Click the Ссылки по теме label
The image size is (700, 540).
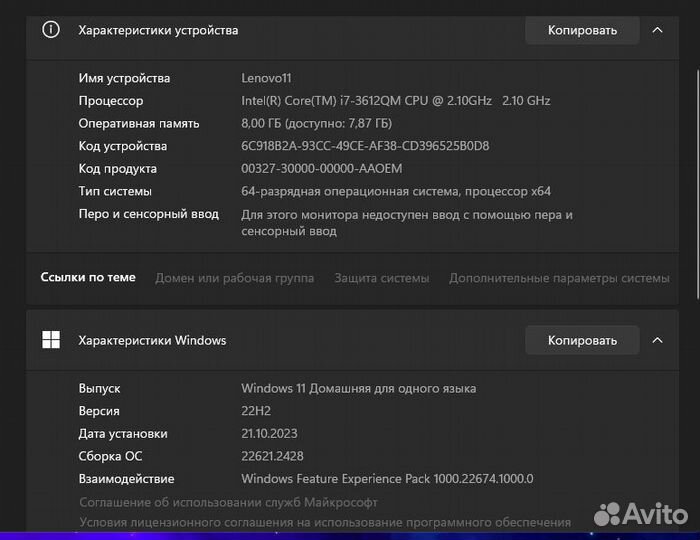pyautogui.click(x=88, y=277)
